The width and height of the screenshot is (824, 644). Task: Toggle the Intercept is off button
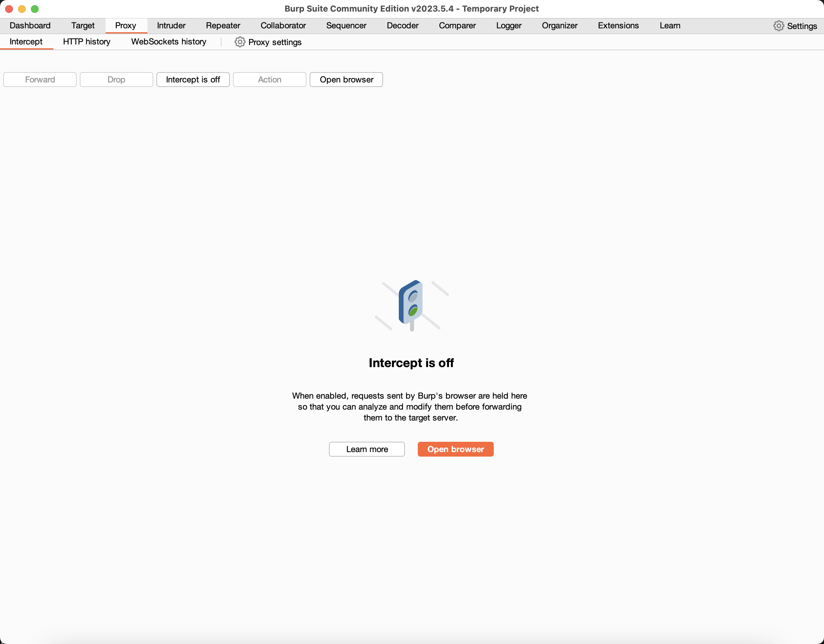pyautogui.click(x=193, y=80)
